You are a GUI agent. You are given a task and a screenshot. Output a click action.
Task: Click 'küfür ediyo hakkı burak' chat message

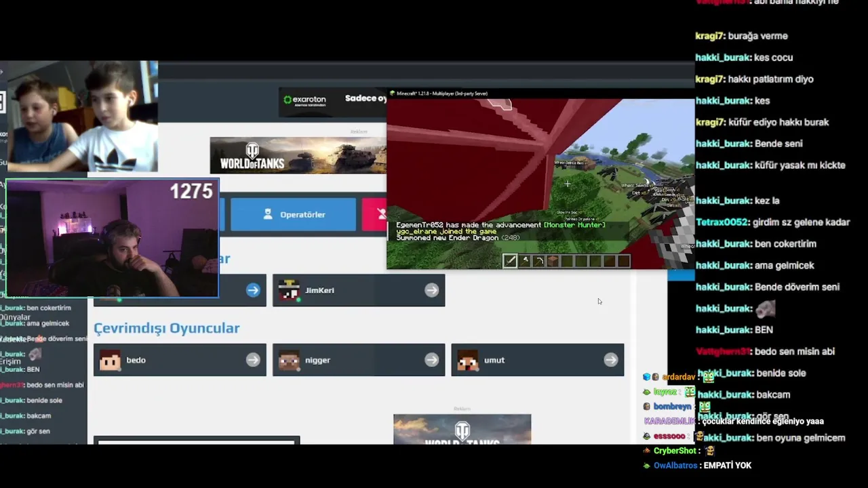tap(762, 122)
